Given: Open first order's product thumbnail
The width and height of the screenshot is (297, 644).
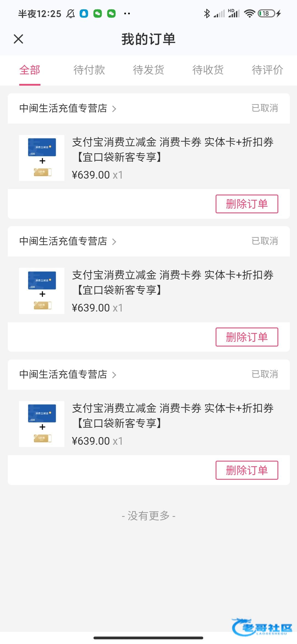Looking at the screenshot, I should point(42,158).
